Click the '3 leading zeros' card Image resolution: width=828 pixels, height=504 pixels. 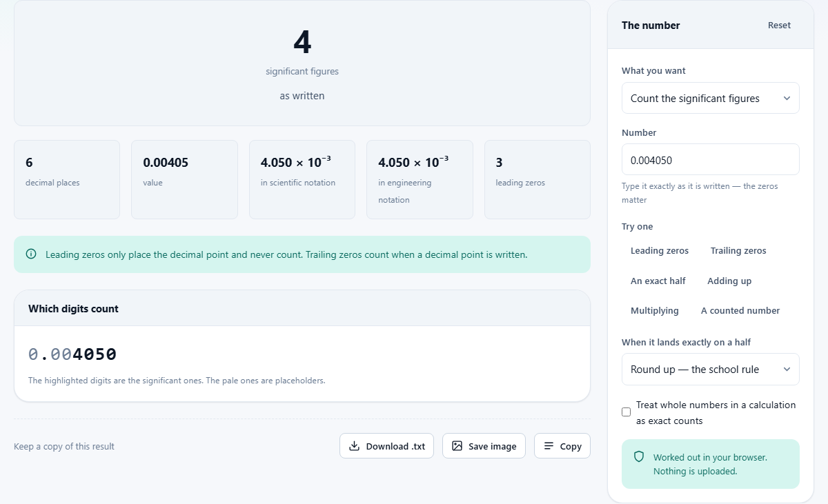538,179
